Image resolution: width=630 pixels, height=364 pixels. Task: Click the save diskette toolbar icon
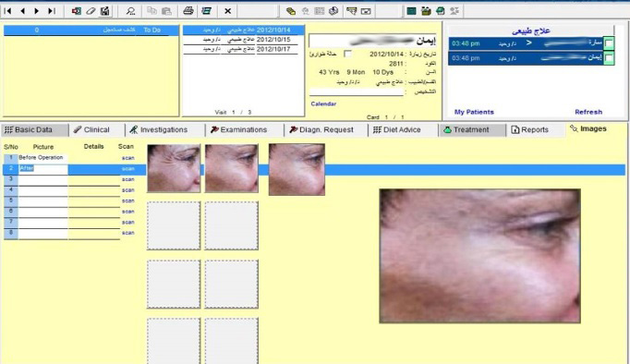click(x=105, y=11)
